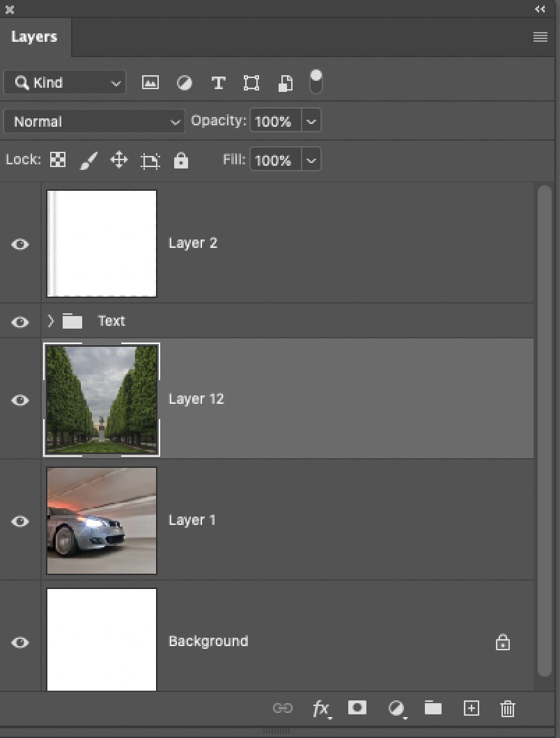560x738 pixels.
Task: Add a layer mask to Layer 12
Action: click(357, 707)
